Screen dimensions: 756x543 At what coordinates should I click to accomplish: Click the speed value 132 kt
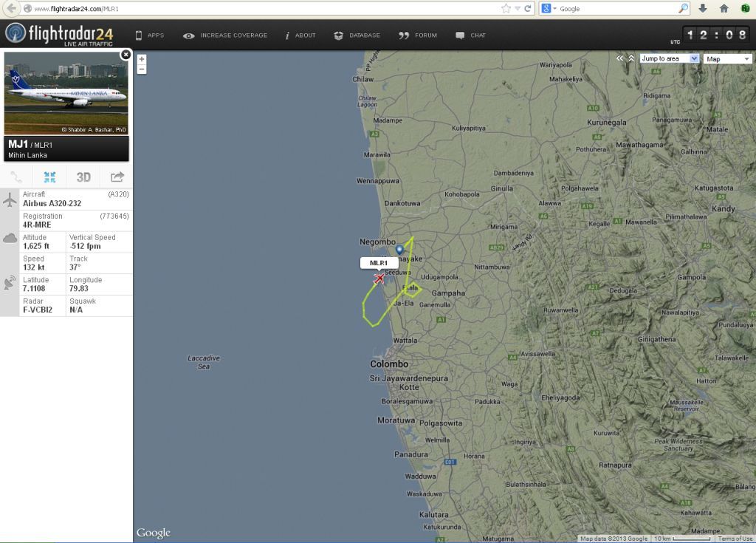[x=34, y=267]
